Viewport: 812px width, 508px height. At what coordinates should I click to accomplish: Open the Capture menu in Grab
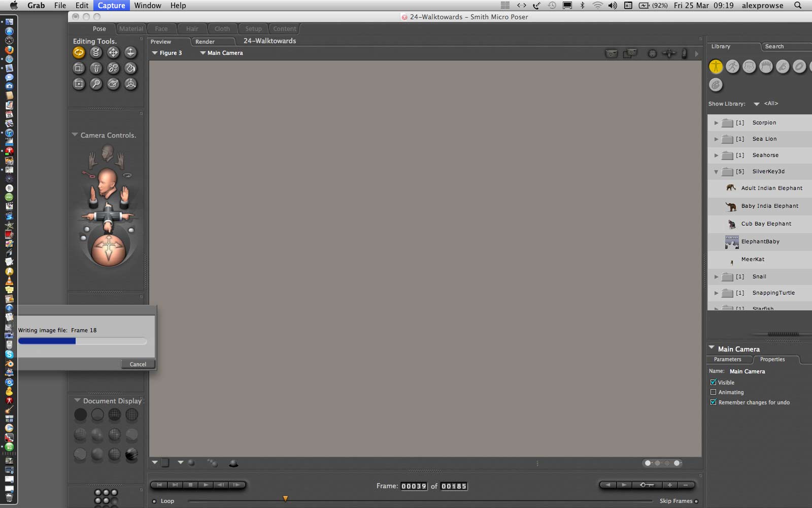[112, 6]
